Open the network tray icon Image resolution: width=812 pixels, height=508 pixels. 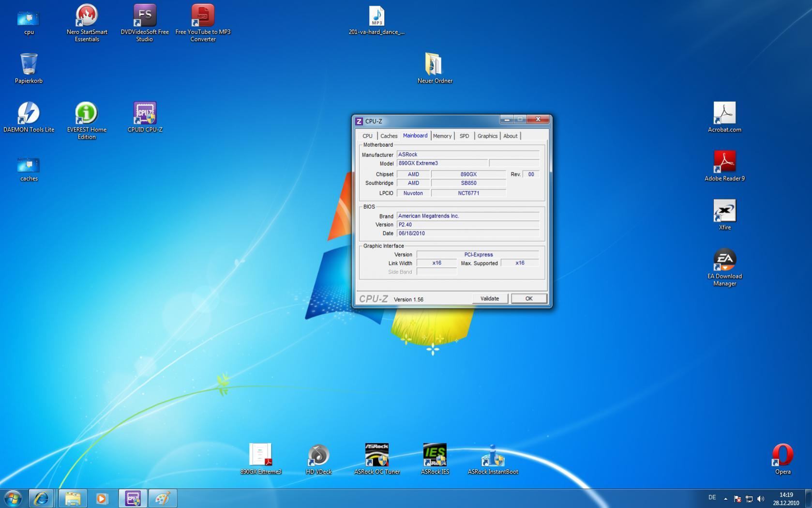(749, 498)
